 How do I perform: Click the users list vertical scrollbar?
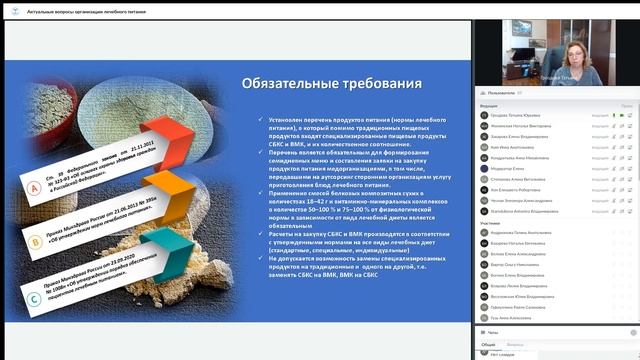coord(638,141)
